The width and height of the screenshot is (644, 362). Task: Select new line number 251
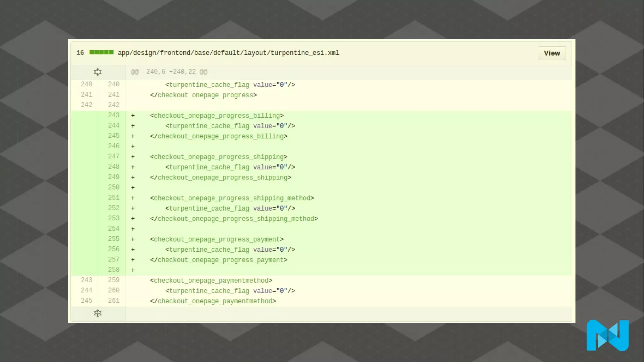[x=114, y=198]
